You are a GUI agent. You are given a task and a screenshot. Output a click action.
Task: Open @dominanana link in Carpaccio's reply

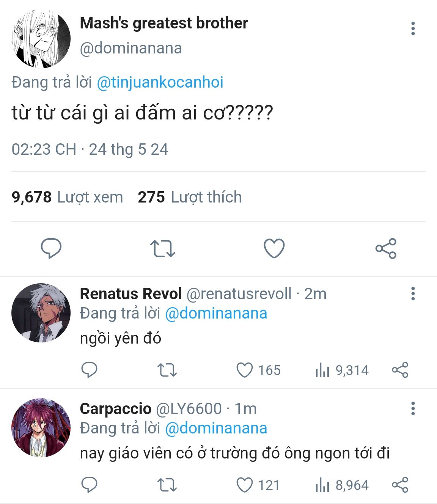click(x=216, y=428)
